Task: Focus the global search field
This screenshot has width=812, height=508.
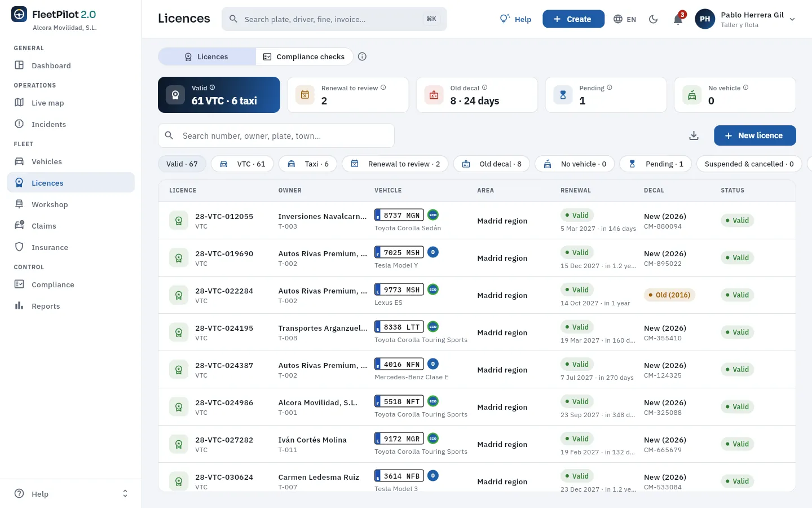Action: coord(334,19)
